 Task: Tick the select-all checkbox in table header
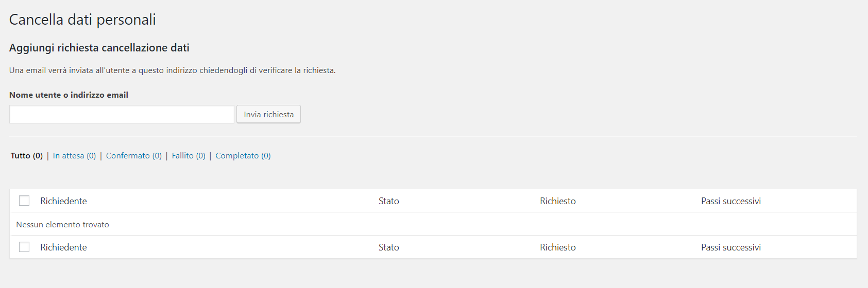pyautogui.click(x=24, y=201)
